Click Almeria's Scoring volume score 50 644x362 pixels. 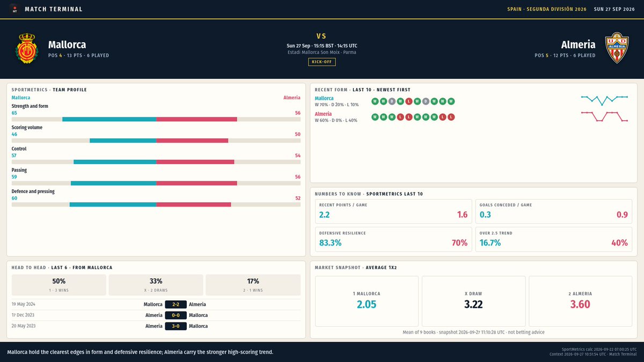click(297, 134)
